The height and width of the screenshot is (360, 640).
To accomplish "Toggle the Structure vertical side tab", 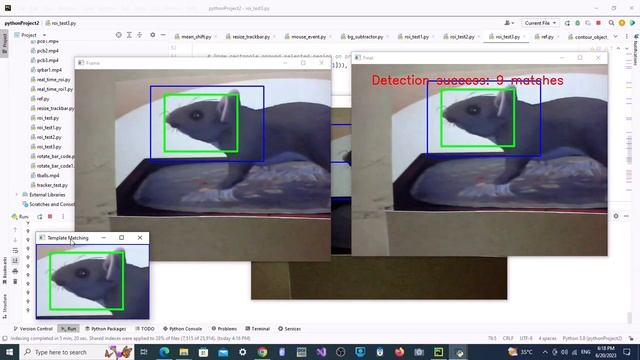I will click(x=4, y=307).
